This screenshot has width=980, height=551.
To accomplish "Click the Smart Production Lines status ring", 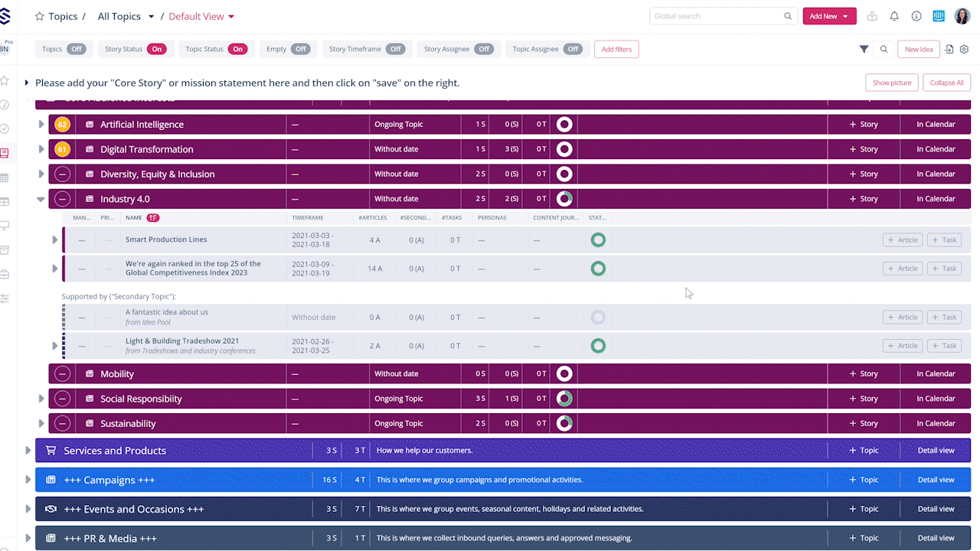I will coord(598,240).
